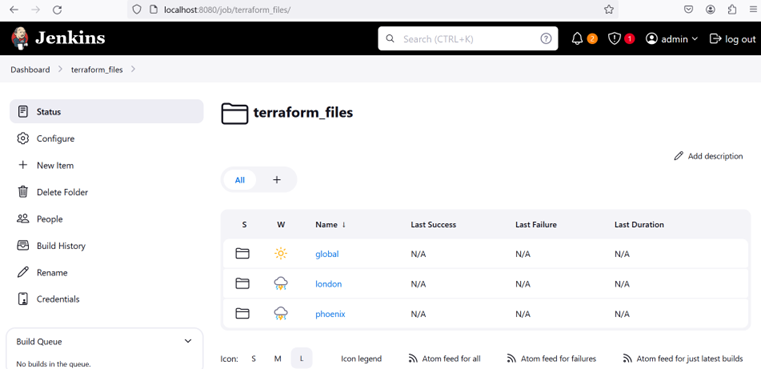This screenshot has height=369, width=761.
Task: Open Configure gear in sidebar
Action: (x=23, y=138)
